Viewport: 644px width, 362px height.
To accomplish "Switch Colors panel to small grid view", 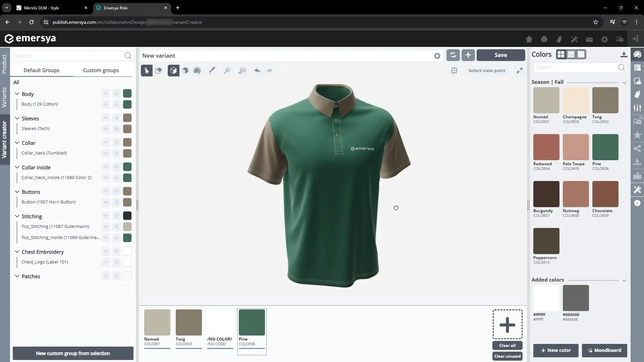I will (x=571, y=54).
